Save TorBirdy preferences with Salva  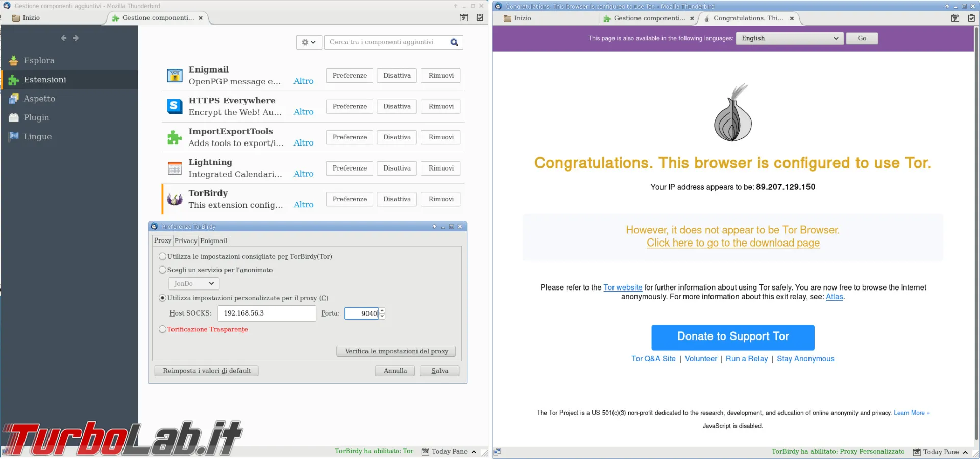click(439, 371)
